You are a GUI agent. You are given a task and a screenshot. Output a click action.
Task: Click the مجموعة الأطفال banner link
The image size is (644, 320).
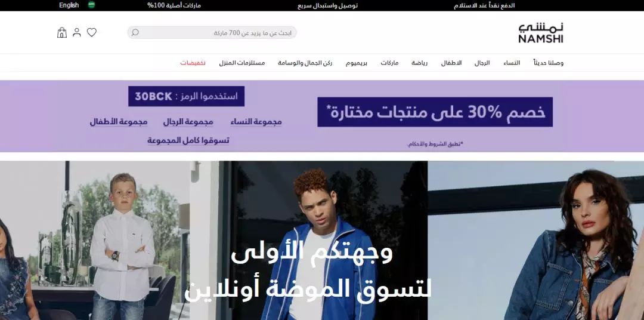click(x=119, y=122)
